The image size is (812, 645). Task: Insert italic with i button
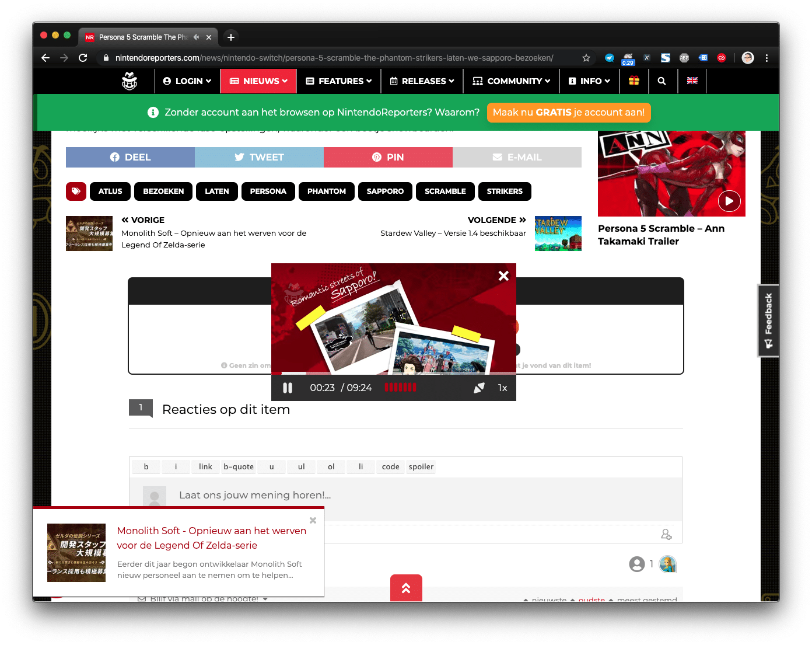pos(176,466)
